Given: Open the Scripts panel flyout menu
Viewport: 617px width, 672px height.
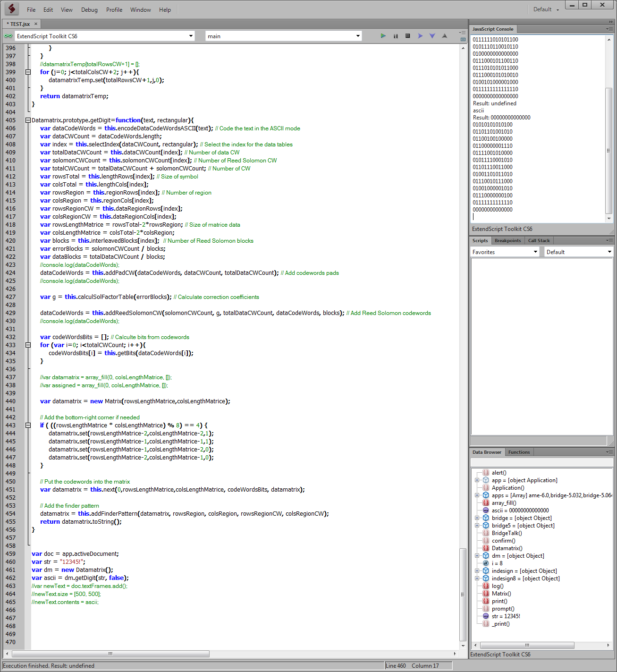Looking at the screenshot, I should coord(609,240).
